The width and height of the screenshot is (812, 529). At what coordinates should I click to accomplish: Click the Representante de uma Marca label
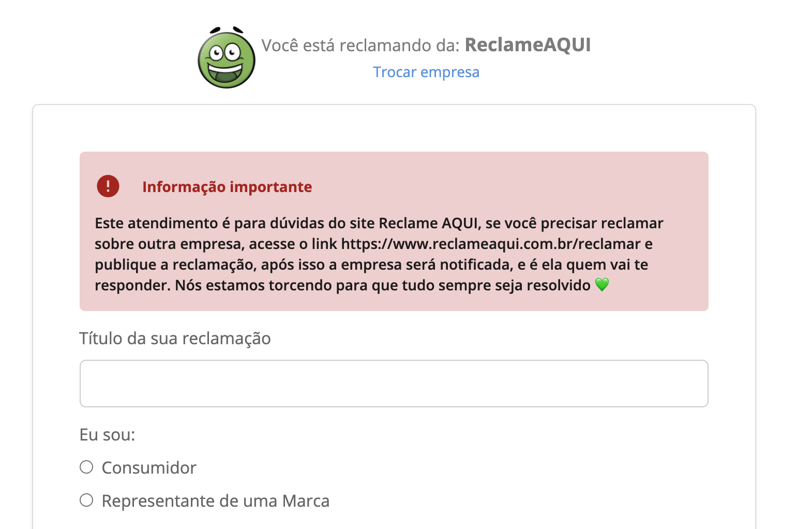216,501
